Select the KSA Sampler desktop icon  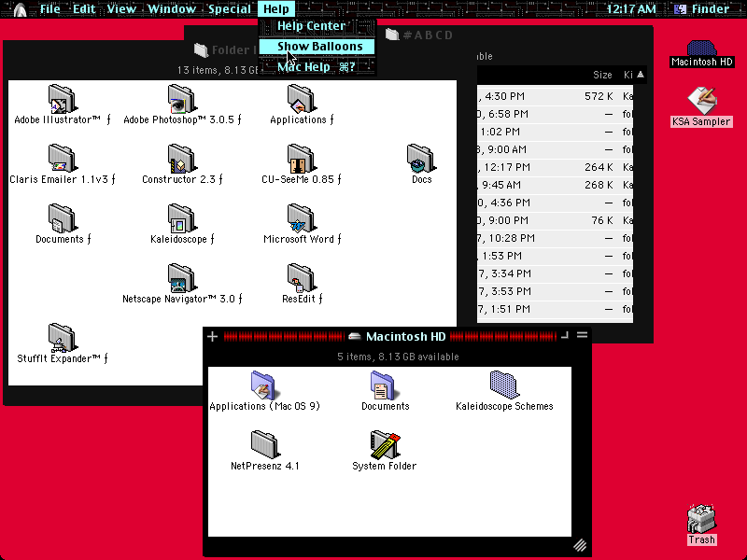[702, 101]
